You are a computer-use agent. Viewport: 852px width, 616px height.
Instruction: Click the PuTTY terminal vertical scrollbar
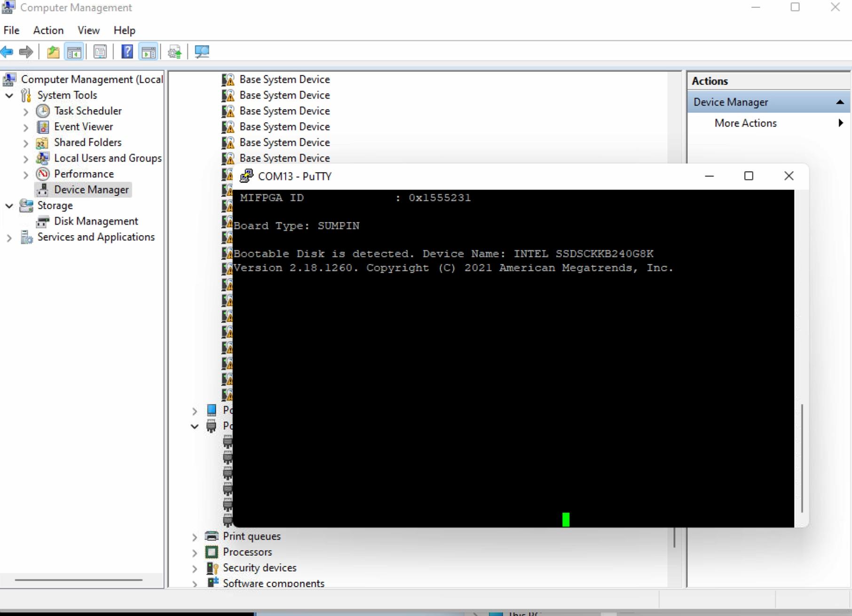[x=802, y=458]
